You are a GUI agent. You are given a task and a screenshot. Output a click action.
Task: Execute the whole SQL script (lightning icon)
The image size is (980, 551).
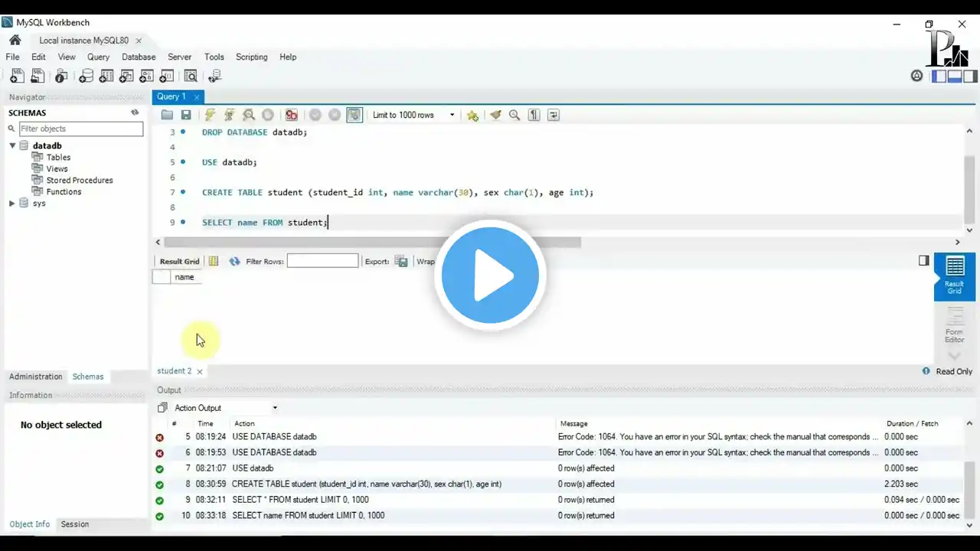coord(210,115)
